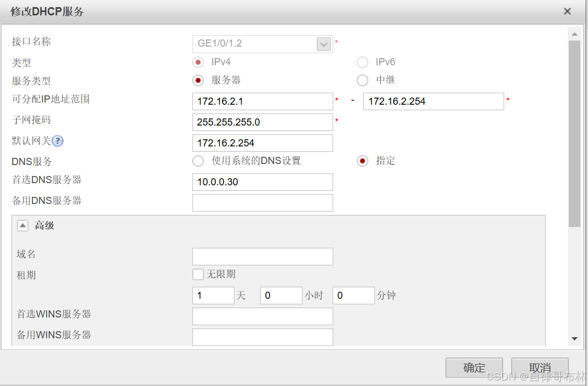Select the IPv4 type radio button
This screenshot has width=588, height=386.
(x=198, y=63)
